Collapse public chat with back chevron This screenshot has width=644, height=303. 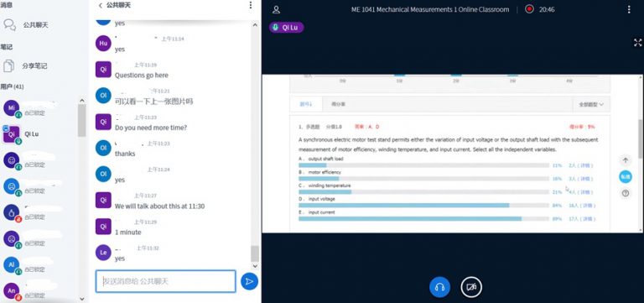click(x=101, y=5)
